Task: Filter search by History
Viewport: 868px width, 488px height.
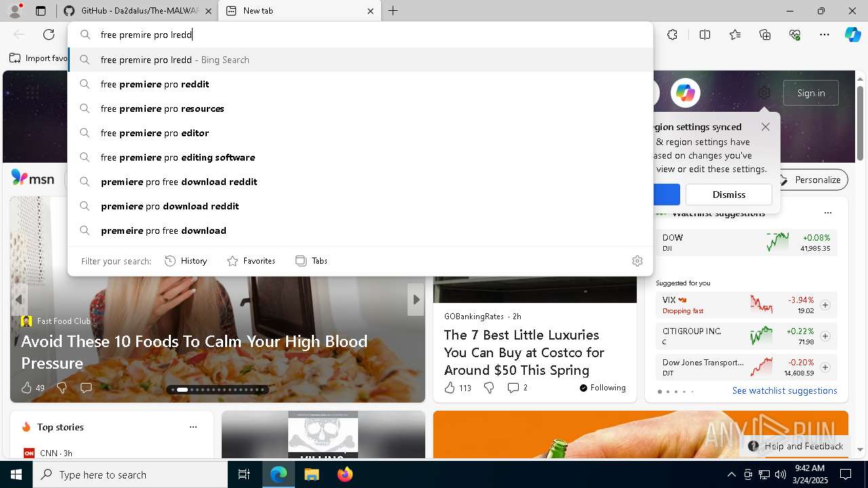Action: click(186, 261)
